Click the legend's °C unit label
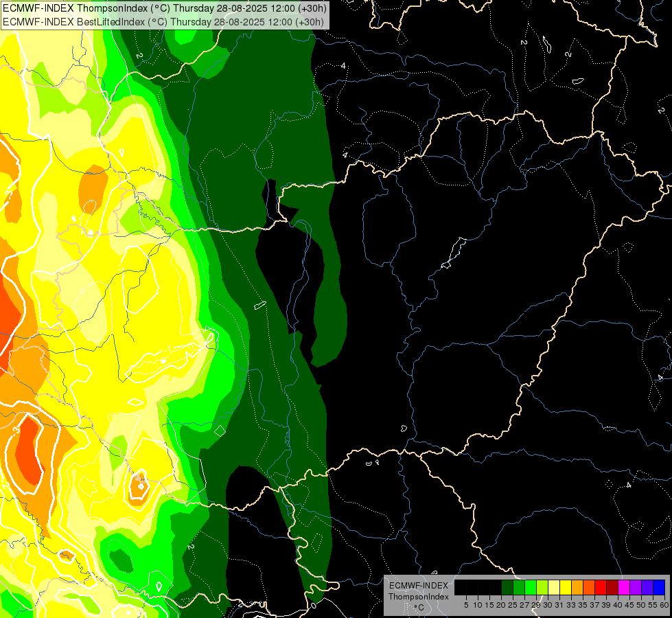This screenshot has height=618, width=672. coord(419,608)
